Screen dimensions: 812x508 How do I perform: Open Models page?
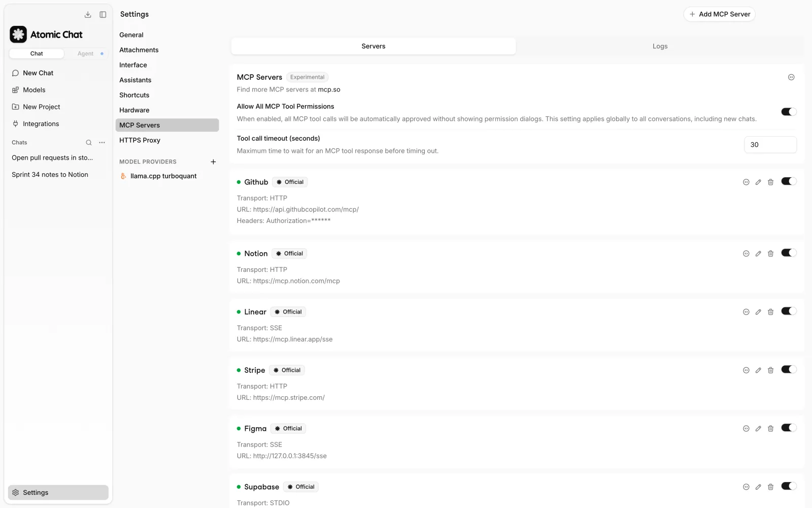(58, 90)
